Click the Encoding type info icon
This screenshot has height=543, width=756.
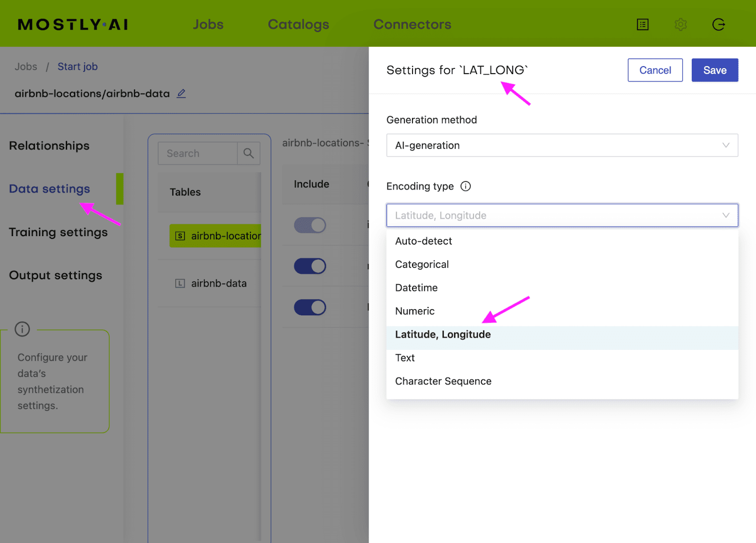pyautogui.click(x=465, y=186)
